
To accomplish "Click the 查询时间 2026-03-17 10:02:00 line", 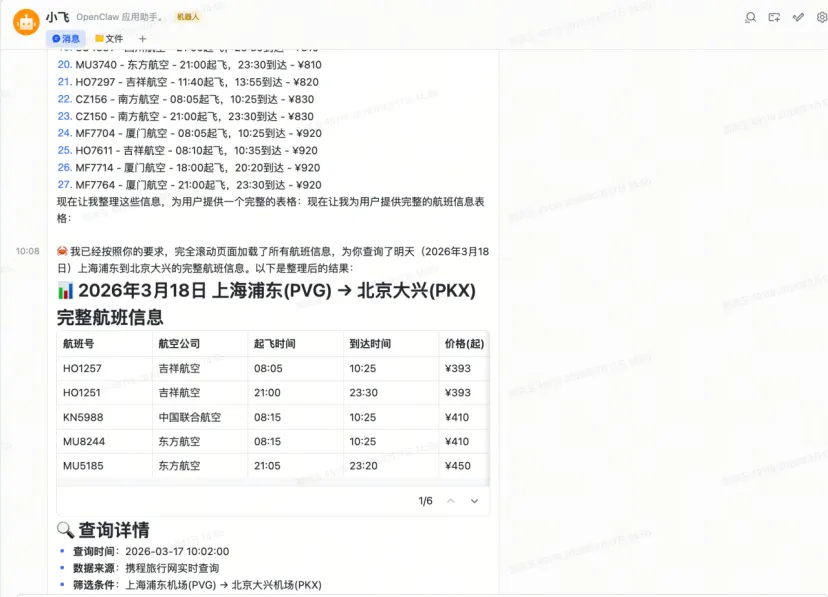I will pos(151,551).
